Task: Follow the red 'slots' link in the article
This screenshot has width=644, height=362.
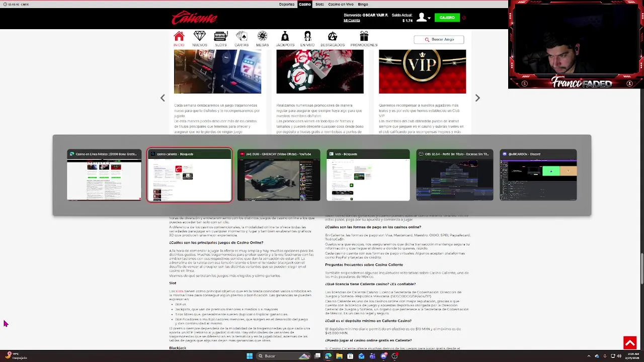Action: coord(180,291)
